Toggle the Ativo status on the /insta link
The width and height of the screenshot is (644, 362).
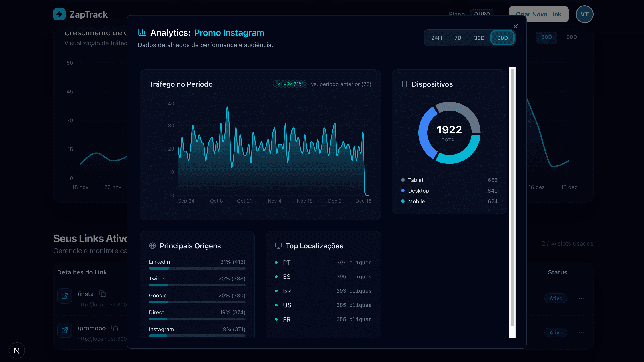tap(556, 298)
